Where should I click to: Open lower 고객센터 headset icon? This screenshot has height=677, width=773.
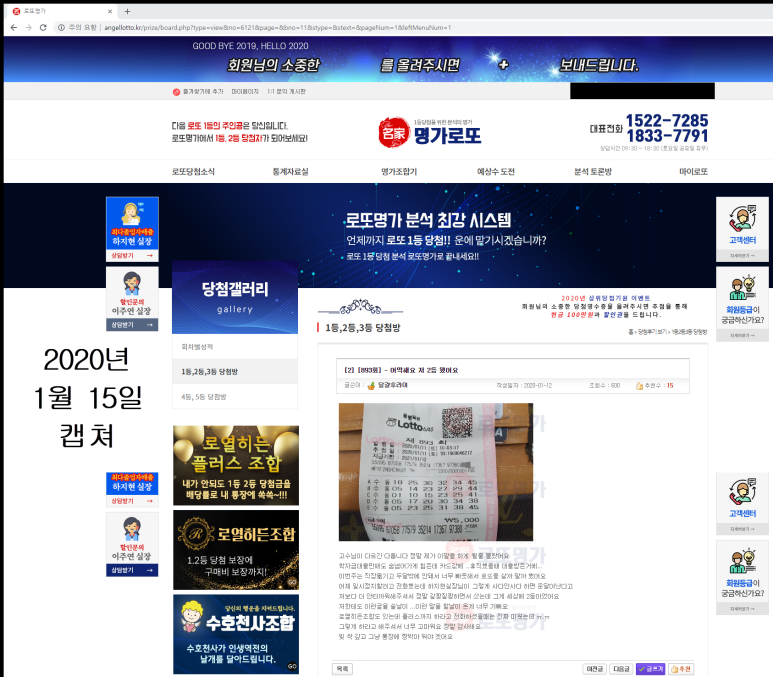(742, 492)
